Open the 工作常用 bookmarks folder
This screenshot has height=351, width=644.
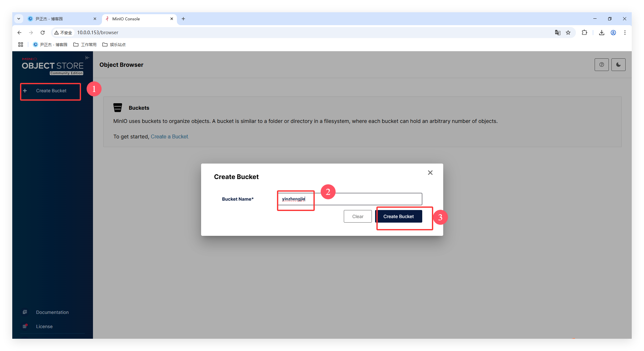coord(85,45)
